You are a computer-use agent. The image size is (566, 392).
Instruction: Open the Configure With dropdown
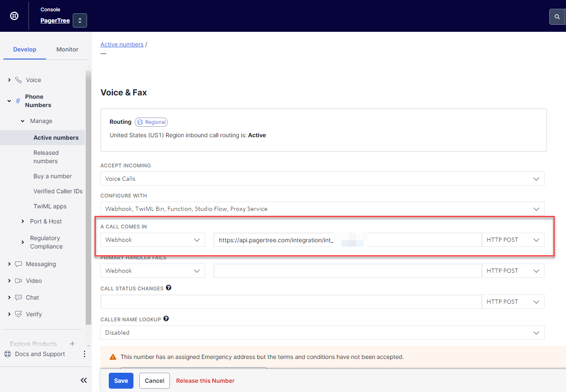322,209
